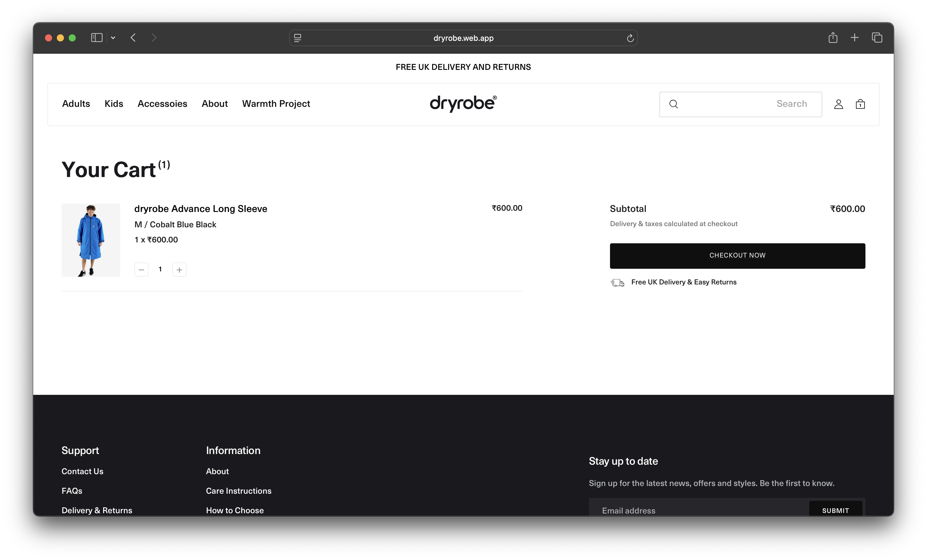Click Delivery & taxes calculated at checkout note

click(673, 224)
